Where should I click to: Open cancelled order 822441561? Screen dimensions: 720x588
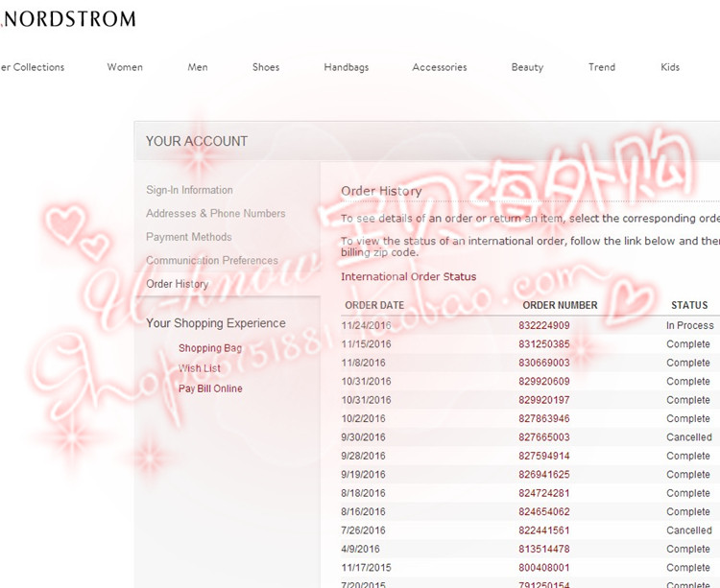tap(544, 530)
